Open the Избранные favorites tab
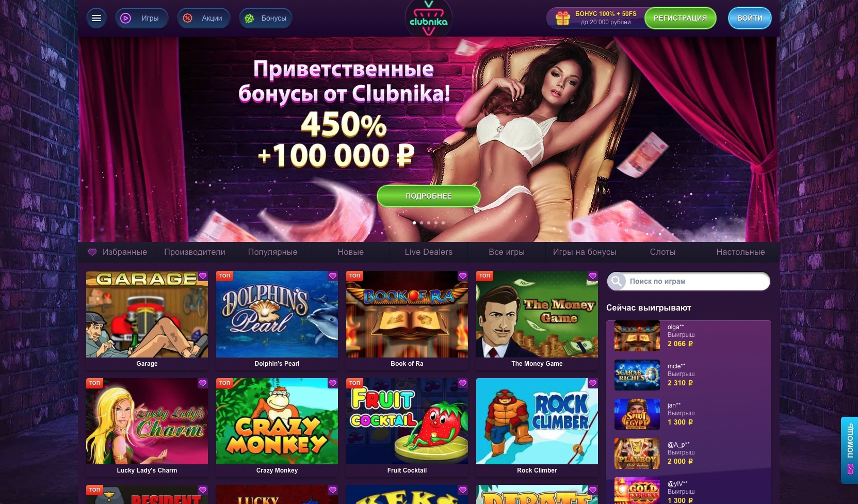Screen dimensions: 858x504 tap(117, 252)
